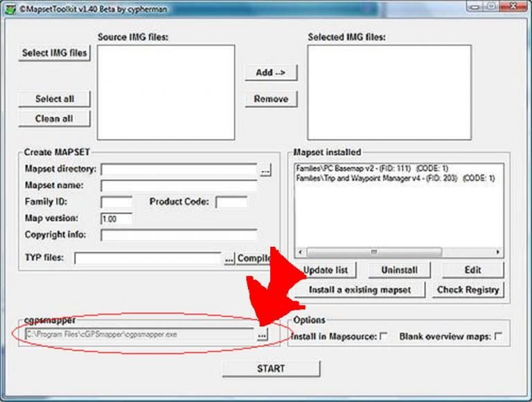Browse for the cgpsmapper.exe path

click(261, 335)
